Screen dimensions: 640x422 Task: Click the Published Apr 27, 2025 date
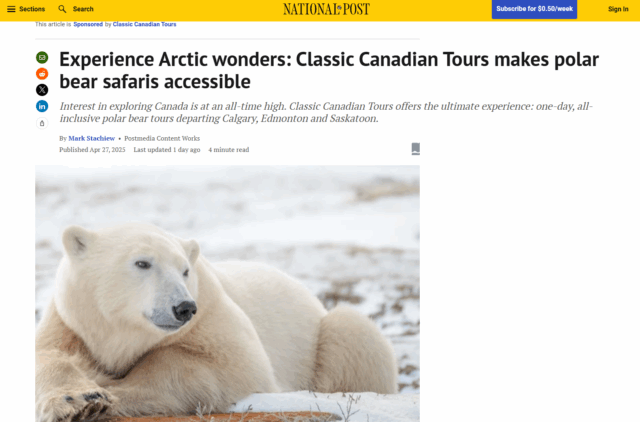tap(92, 150)
